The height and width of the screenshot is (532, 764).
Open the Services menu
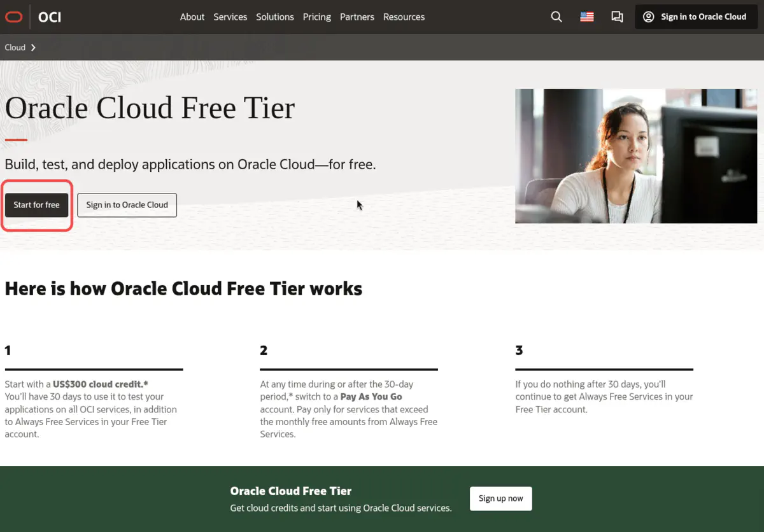point(230,17)
